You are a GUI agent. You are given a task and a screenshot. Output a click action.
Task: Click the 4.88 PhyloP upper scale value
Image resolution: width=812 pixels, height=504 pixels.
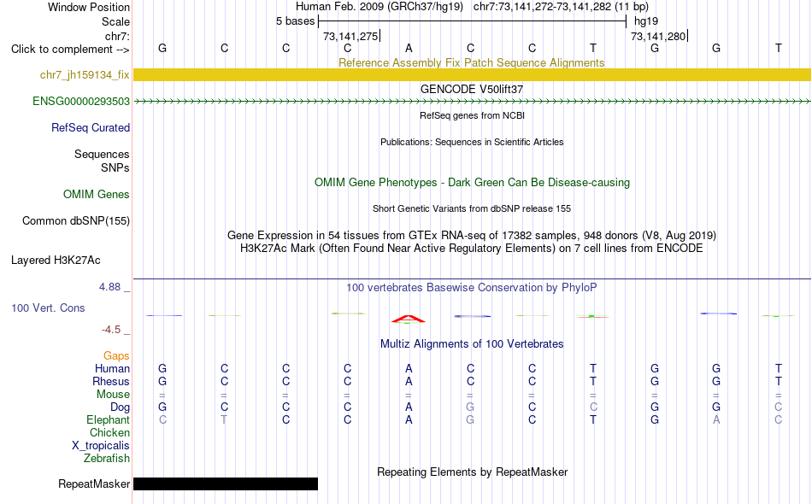[x=109, y=287]
